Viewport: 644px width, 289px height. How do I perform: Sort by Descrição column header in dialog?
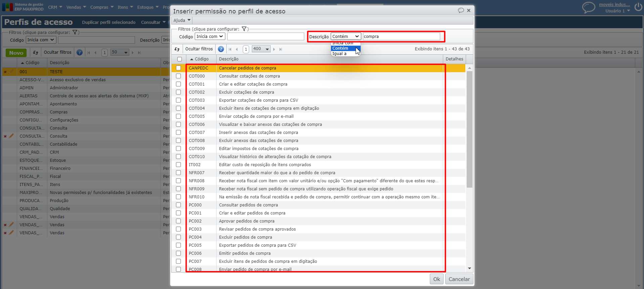[229, 59]
